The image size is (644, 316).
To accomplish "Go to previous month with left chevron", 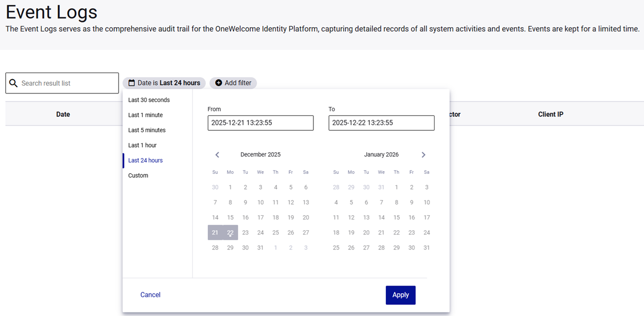I will click(x=217, y=155).
